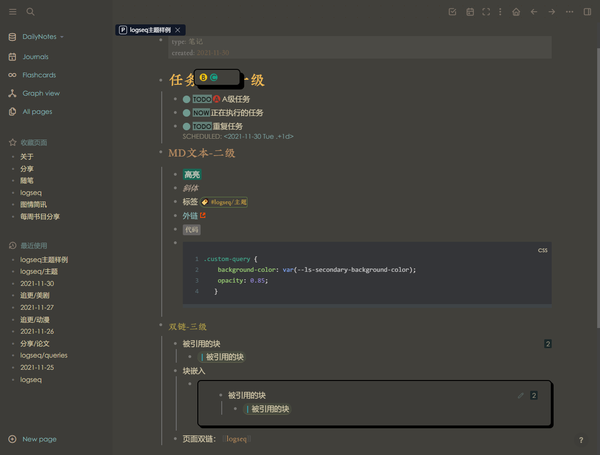Check the TODO marker of A级任务
The width and height of the screenshot is (600, 455).
pos(187,99)
